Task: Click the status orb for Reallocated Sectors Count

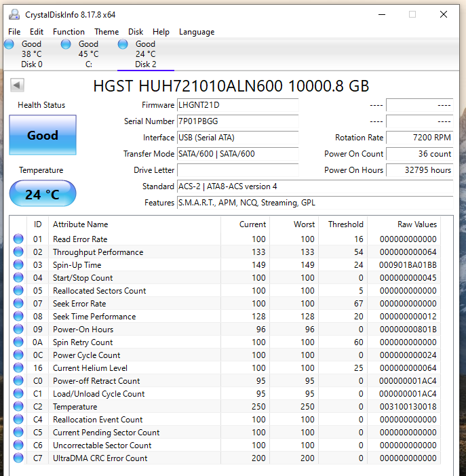Action: pos(18,291)
